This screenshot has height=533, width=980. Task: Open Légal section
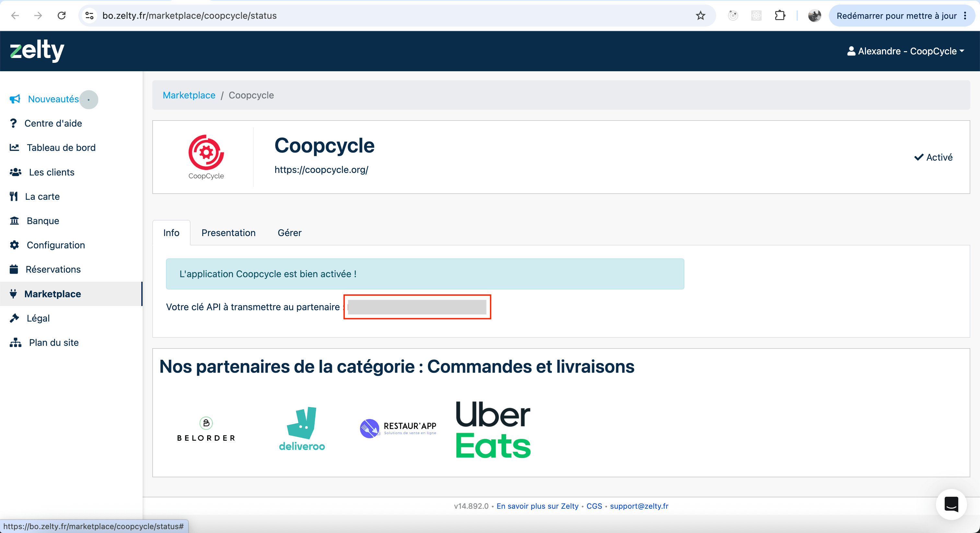click(39, 318)
